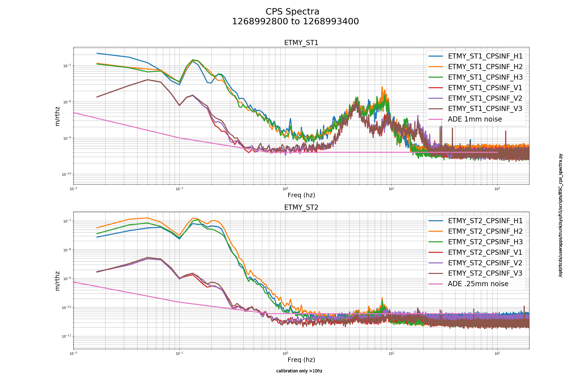Click the ETMY_ST1_CPSINF_V3 legend entry
Image resolution: width=588 pixels, height=392 pixels.
[475, 109]
